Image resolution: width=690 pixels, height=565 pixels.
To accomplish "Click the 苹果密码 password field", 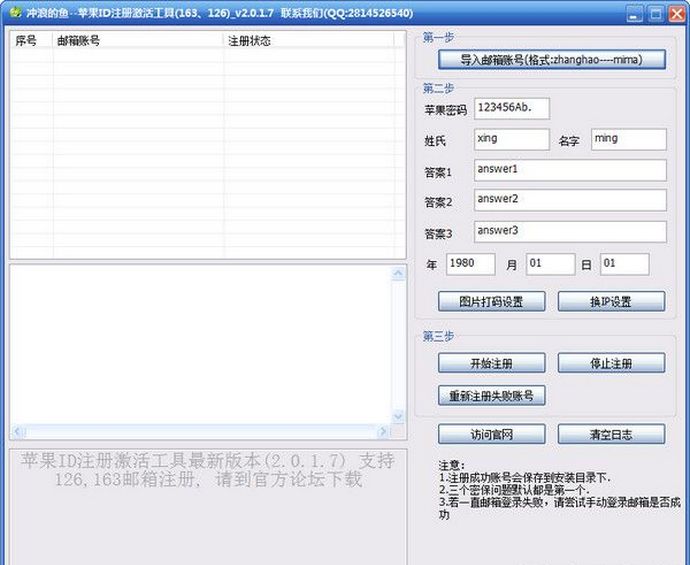I will [511, 107].
